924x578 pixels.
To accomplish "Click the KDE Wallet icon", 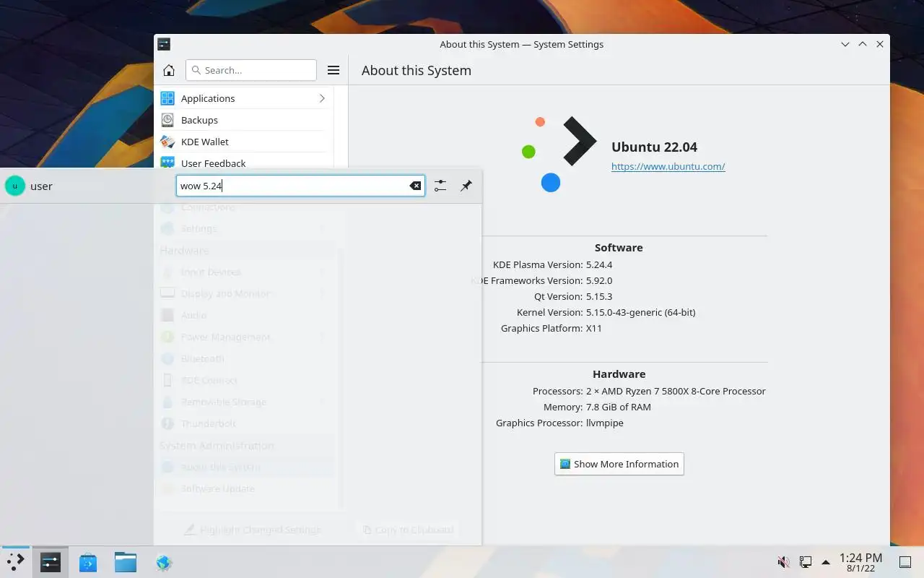I will pos(167,142).
